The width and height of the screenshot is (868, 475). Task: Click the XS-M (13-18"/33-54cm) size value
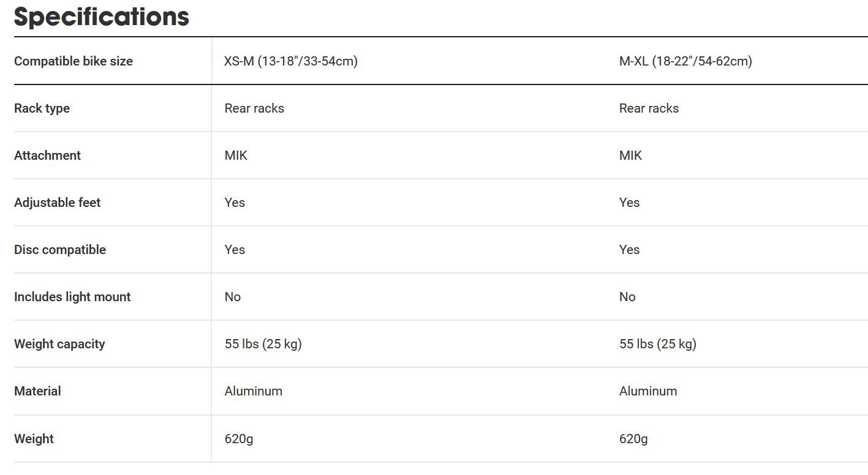tap(291, 61)
